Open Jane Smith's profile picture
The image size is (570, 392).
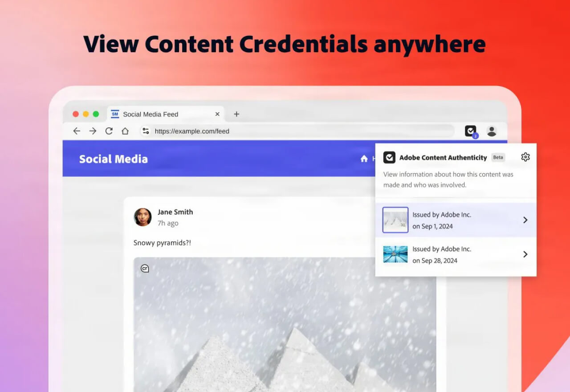[143, 217]
